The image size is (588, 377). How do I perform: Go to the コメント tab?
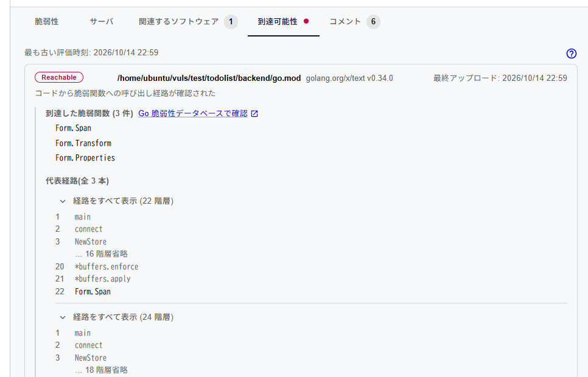click(x=345, y=22)
